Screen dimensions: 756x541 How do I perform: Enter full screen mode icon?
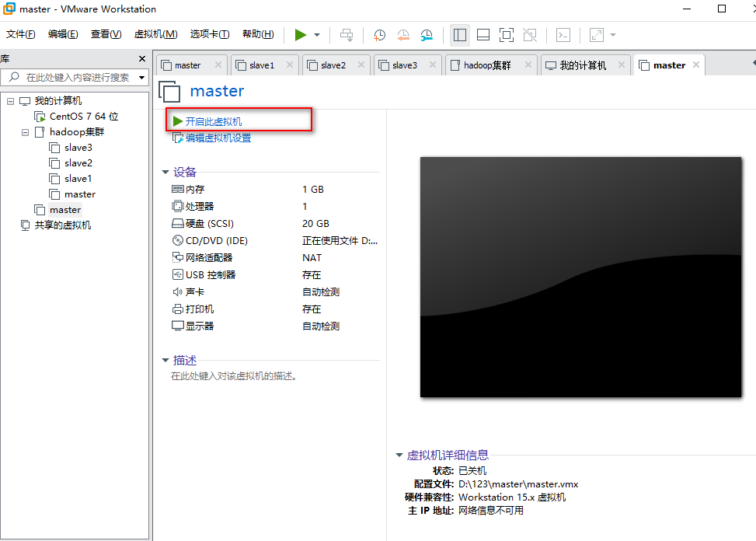coord(507,35)
